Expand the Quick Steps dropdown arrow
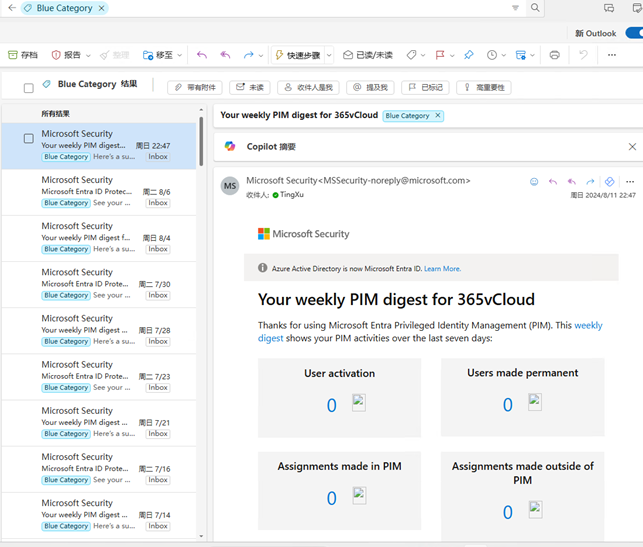The height and width of the screenshot is (547, 643). tap(329, 55)
